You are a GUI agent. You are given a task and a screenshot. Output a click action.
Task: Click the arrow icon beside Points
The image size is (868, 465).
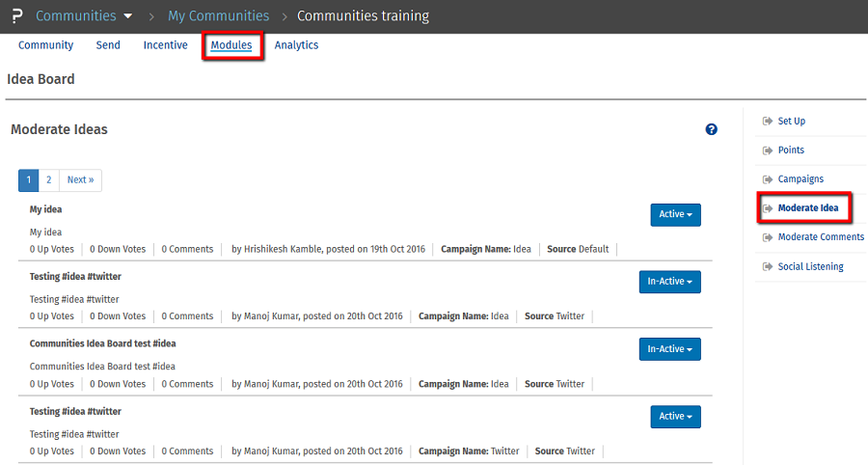click(x=768, y=150)
